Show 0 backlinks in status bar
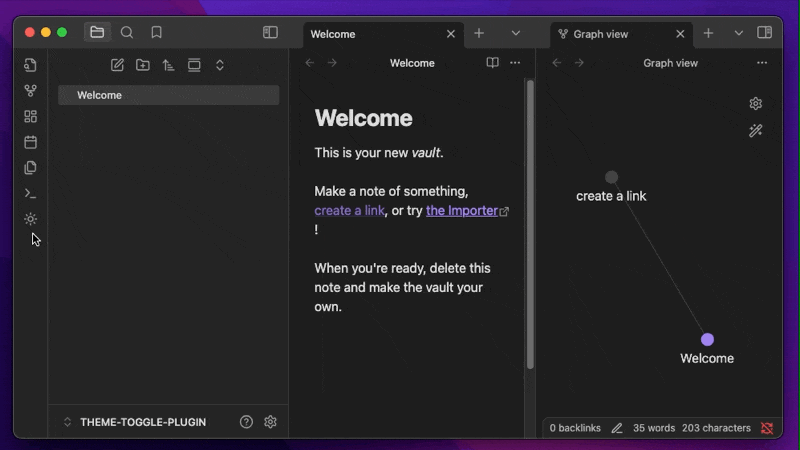Image resolution: width=800 pixels, height=450 pixels. 575,428
